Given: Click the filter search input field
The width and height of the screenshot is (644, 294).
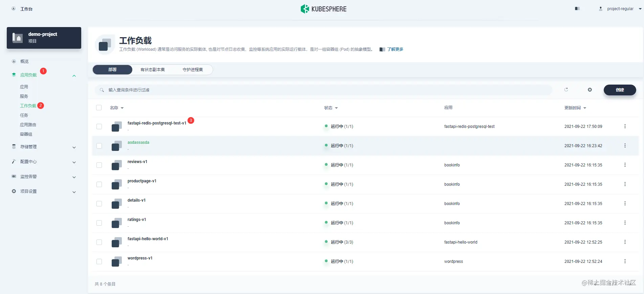Looking at the screenshot, I should (323, 90).
